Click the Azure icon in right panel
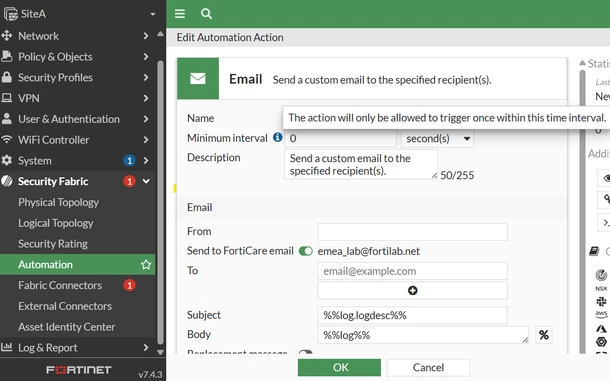This screenshot has width=610, height=381. click(x=601, y=328)
